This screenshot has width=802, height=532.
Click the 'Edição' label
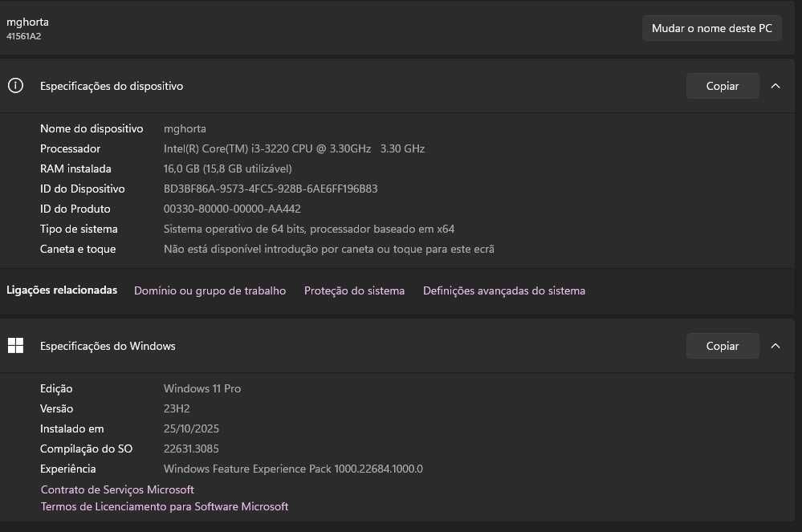point(56,388)
